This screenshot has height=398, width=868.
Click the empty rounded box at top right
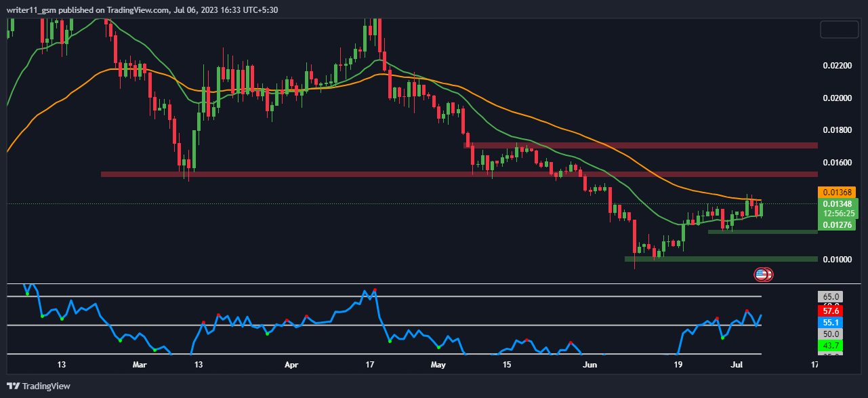[839, 29]
